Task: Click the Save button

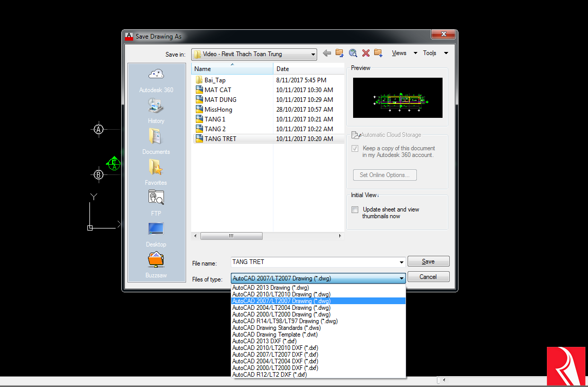Action: click(428, 261)
